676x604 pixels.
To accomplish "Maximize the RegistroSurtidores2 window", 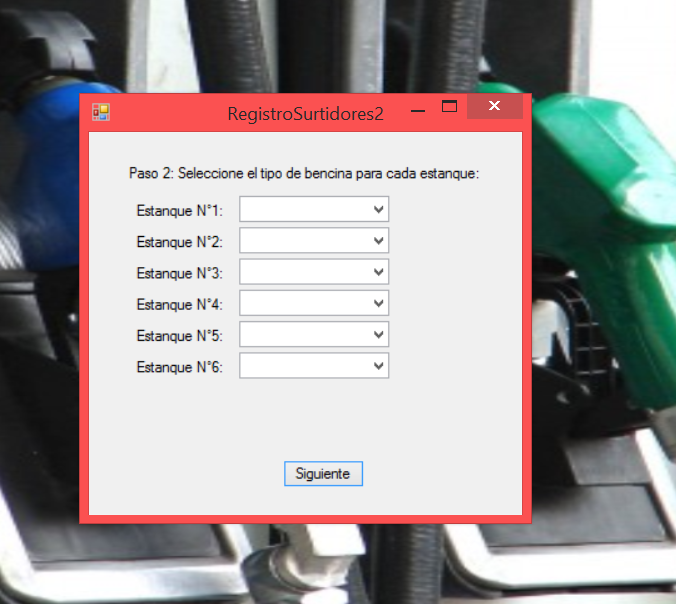I will [450, 107].
